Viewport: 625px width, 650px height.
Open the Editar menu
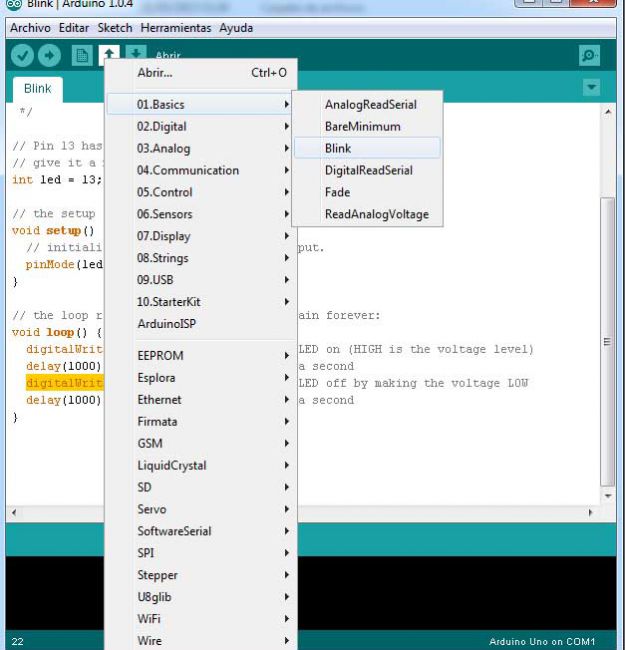tap(74, 28)
